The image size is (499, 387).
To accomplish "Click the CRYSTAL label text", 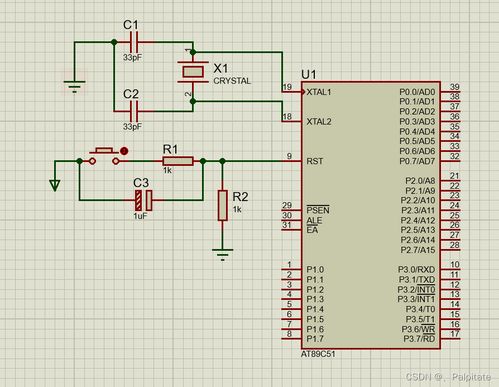I will point(232,81).
